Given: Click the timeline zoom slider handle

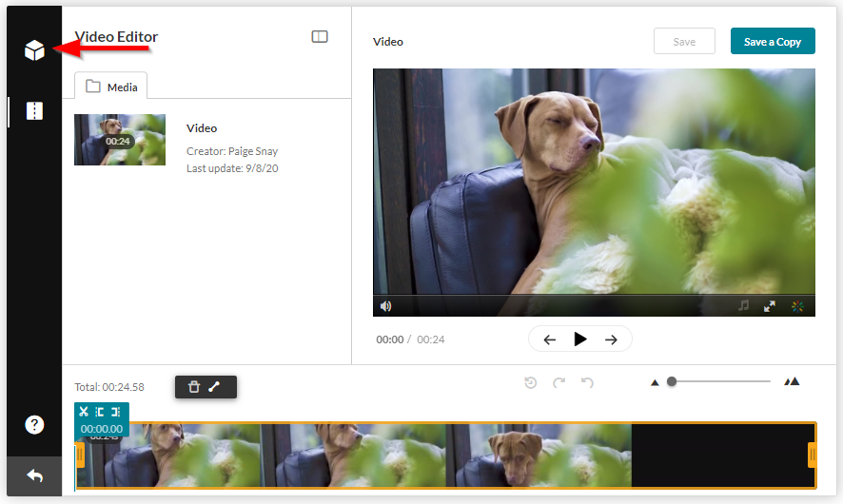Looking at the screenshot, I should [x=672, y=381].
